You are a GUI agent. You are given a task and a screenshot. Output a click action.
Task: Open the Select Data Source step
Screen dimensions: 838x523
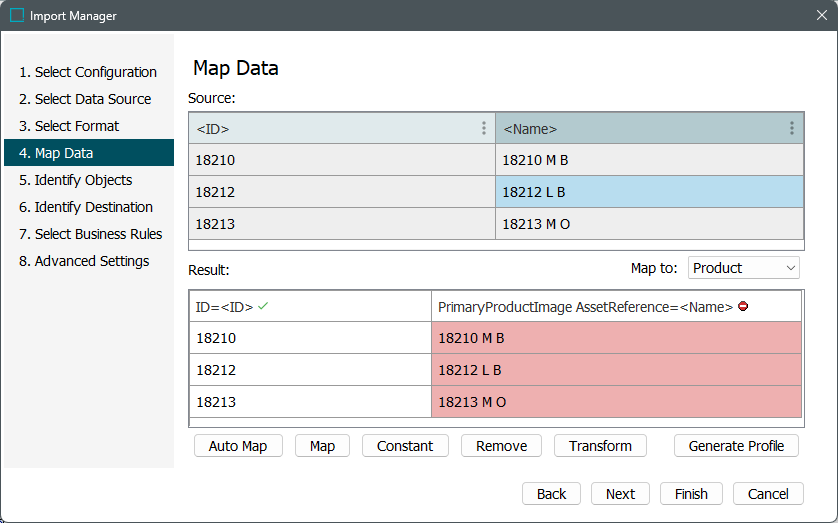click(85, 99)
